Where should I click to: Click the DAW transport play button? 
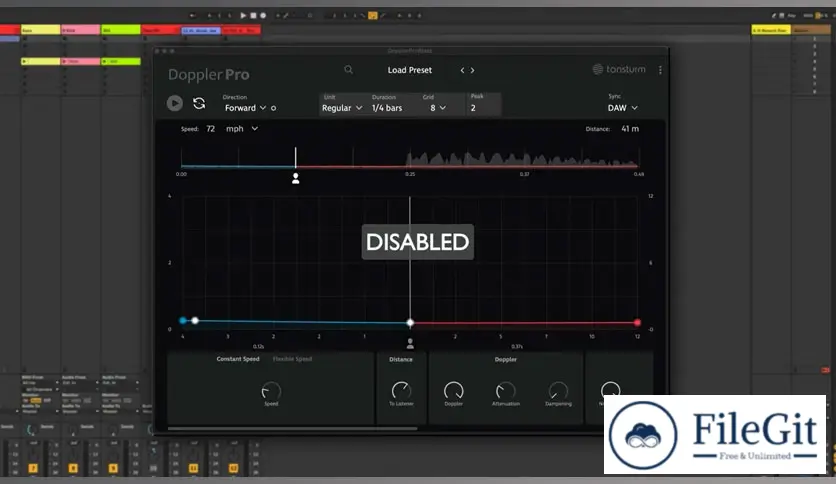pos(243,15)
